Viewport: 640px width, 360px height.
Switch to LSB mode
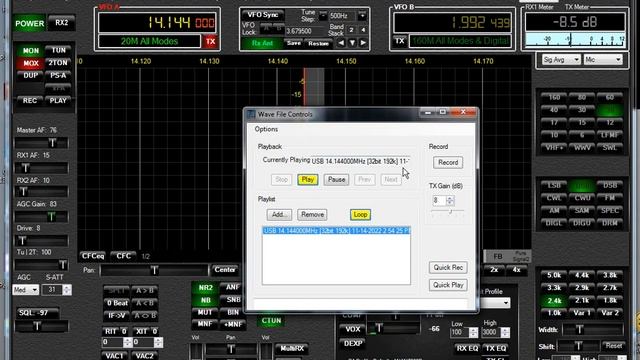[x=554, y=185]
